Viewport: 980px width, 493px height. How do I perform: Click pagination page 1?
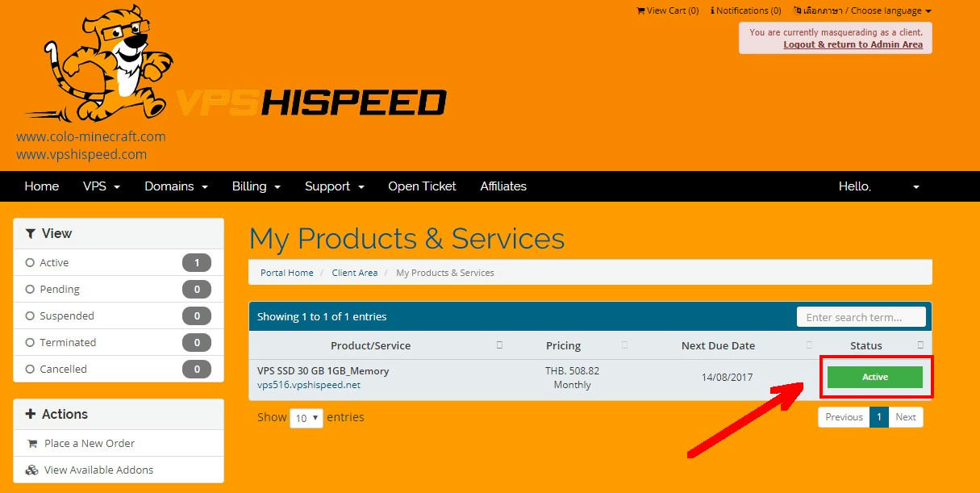point(879,417)
